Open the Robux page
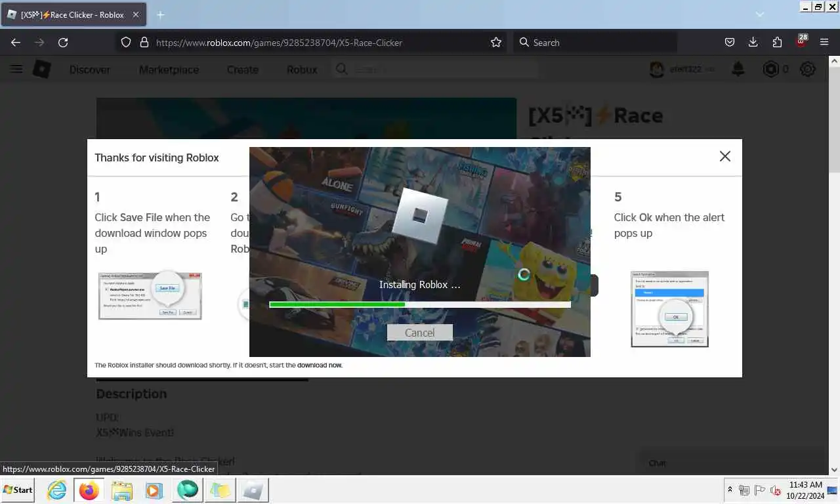The height and width of the screenshot is (504, 840). (302, 70)
